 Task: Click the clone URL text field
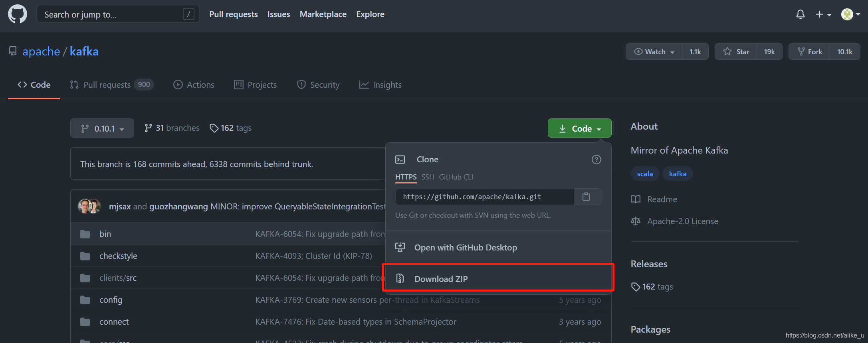tap(484, 197)
